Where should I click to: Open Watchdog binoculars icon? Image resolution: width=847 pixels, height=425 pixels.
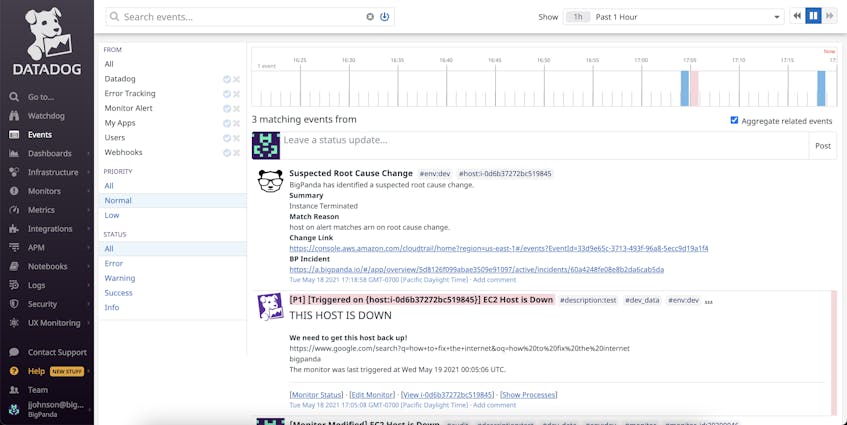pos(14,116)
